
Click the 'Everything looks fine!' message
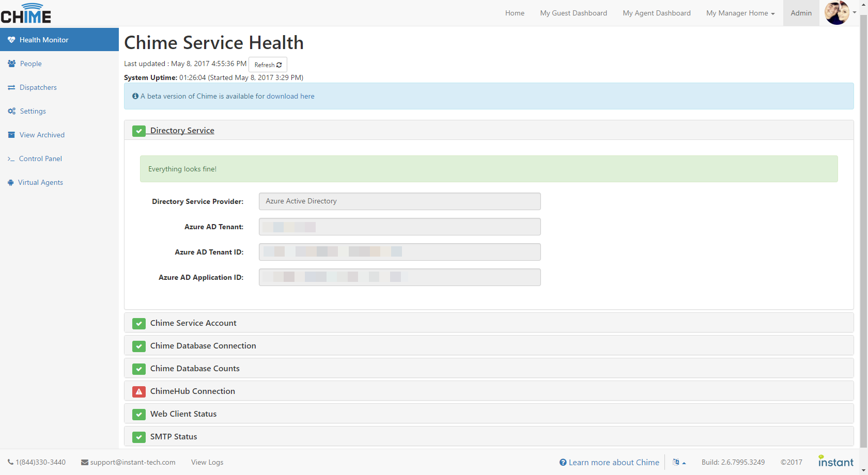(489, 169)
